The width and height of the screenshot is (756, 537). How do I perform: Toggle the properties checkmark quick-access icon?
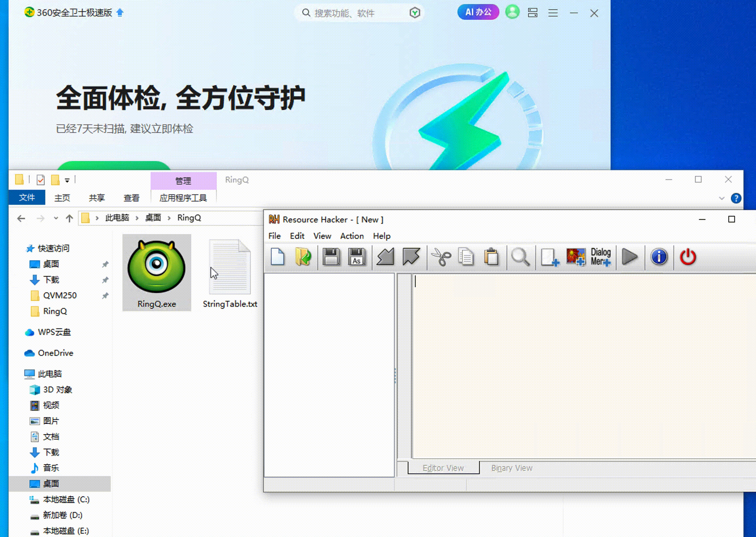pyautogui.click(x=41, y=180)
